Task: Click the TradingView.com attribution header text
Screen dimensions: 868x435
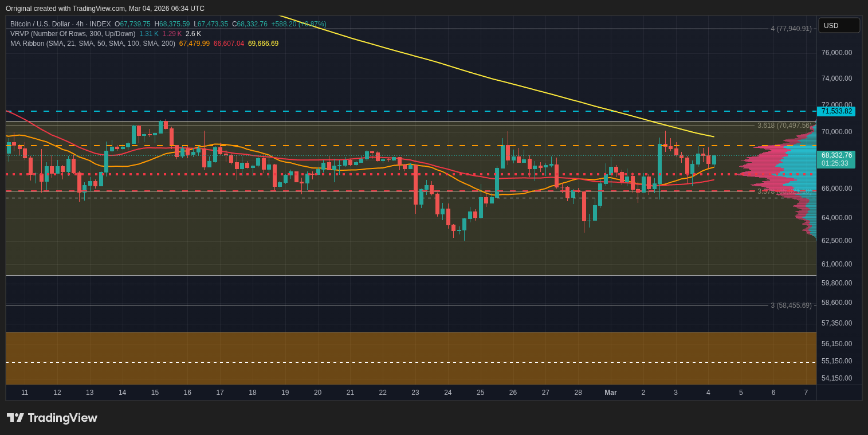Action: click(105, 9)
